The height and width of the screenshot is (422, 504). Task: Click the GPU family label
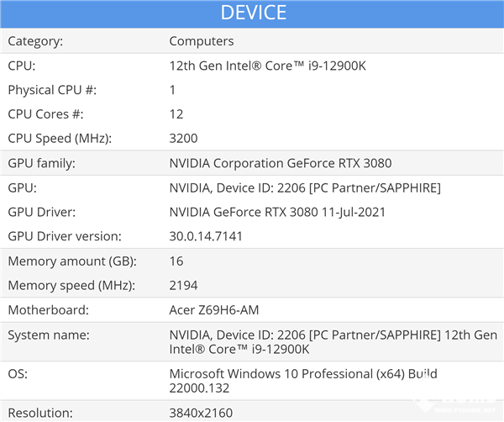click(41, 163)
